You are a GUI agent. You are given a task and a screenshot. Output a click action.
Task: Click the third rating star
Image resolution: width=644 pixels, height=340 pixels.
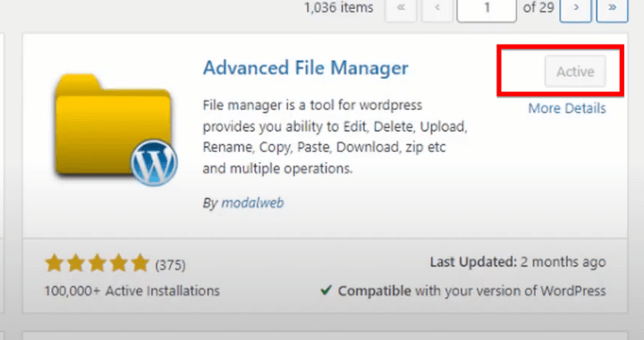click(x=97, y=264)
